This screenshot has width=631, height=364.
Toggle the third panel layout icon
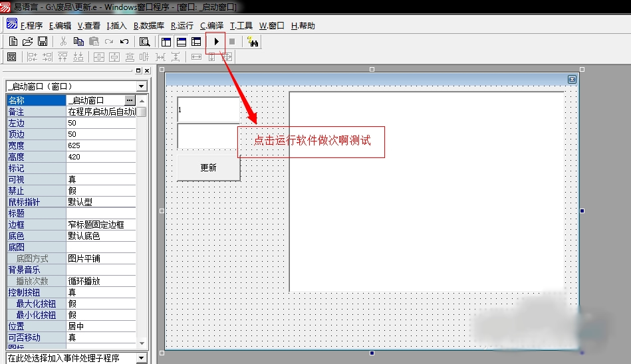196,42
